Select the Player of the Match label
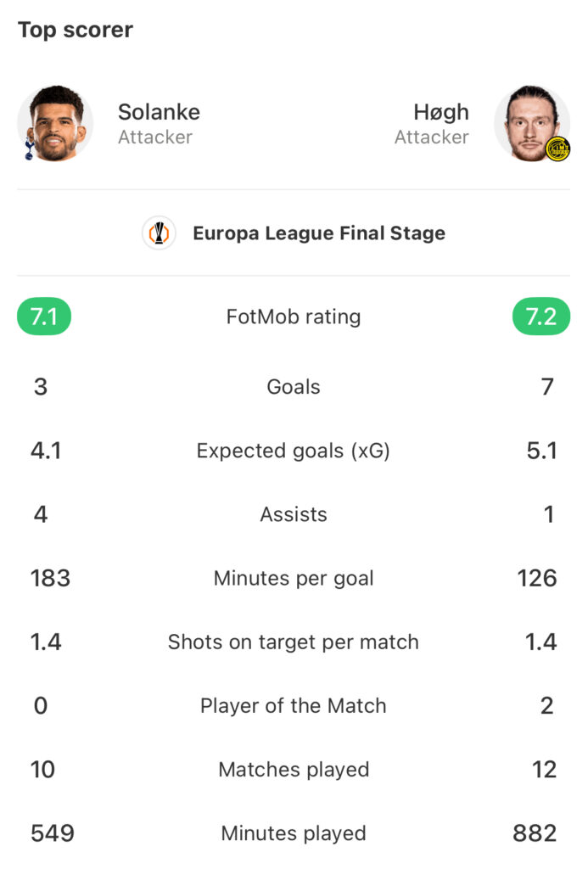The width and height of the screenshot is (588, 869). (x=294, y=706)
